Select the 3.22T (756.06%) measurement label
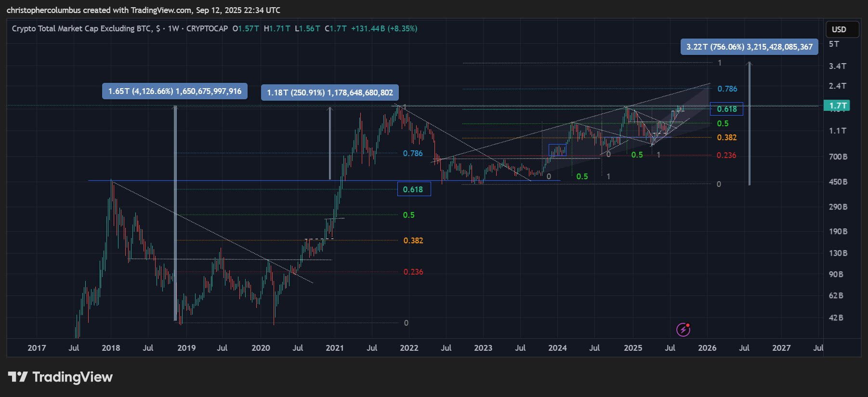This screenshot has height=397, width=868. pyautogui.click(x=749, y=47)
